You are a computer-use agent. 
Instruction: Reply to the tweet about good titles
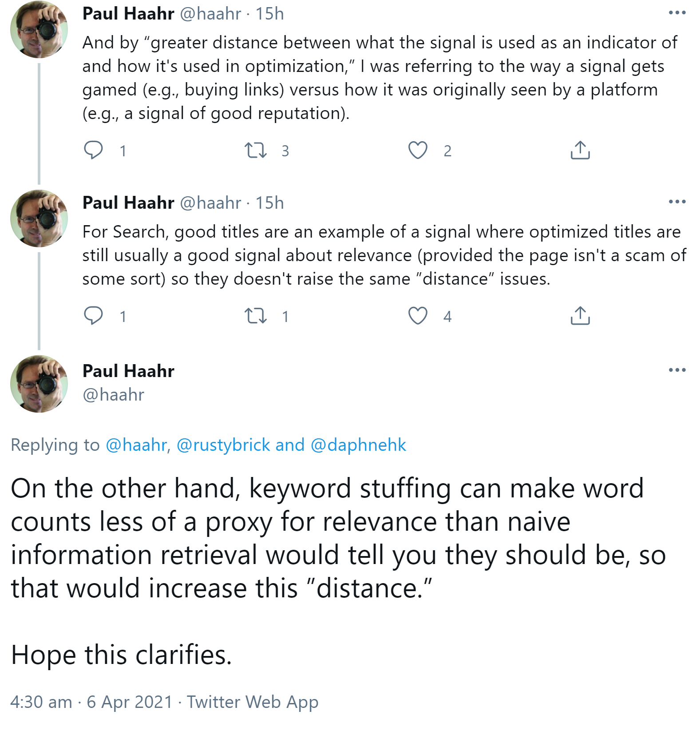click(95, 316)
